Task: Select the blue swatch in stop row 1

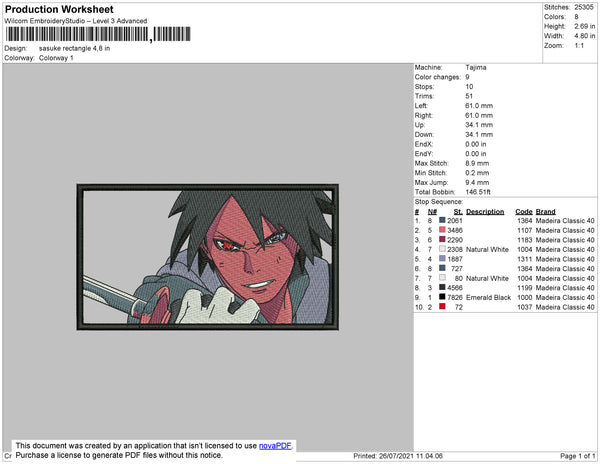Action: [442, 220]
